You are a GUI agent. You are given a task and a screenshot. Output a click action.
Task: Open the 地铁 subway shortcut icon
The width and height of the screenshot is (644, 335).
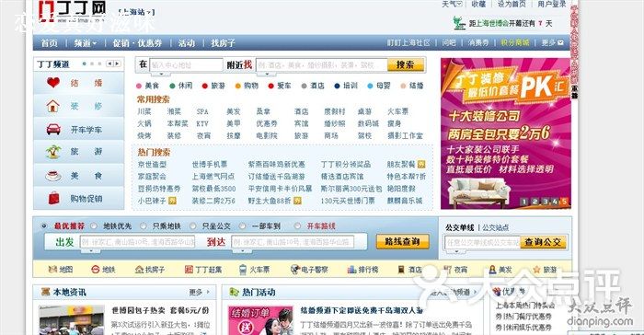[x=96, y=270]
